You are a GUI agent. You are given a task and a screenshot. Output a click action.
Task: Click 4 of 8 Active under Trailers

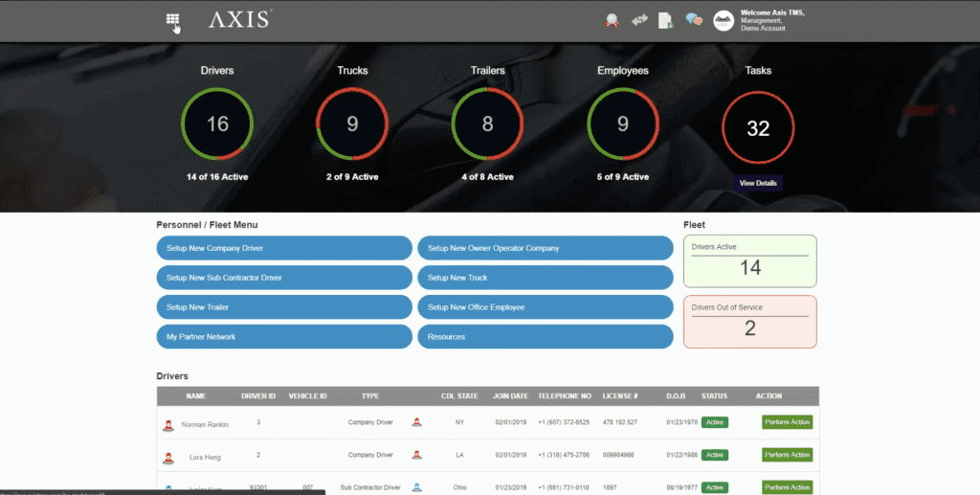pos(487,177)
